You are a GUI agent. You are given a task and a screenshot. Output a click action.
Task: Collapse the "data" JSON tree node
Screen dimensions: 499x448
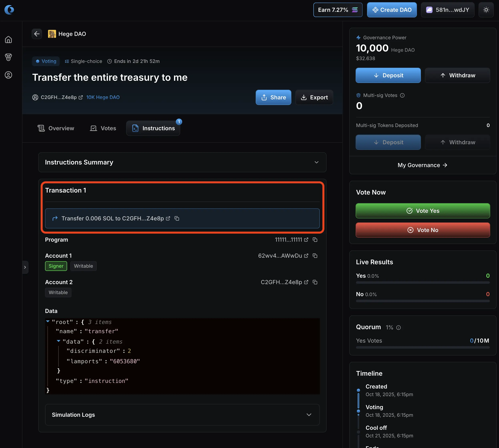point(58,341)
